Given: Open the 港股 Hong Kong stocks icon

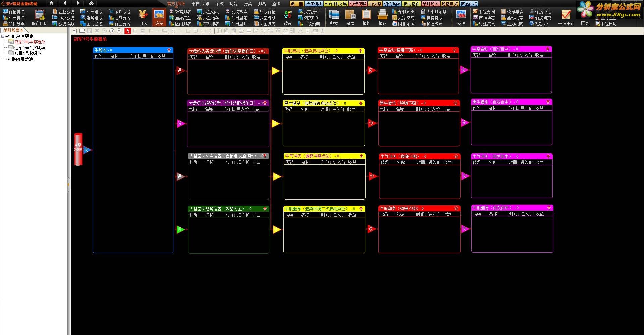Looking at the screenshot, I should coord(461,17).
